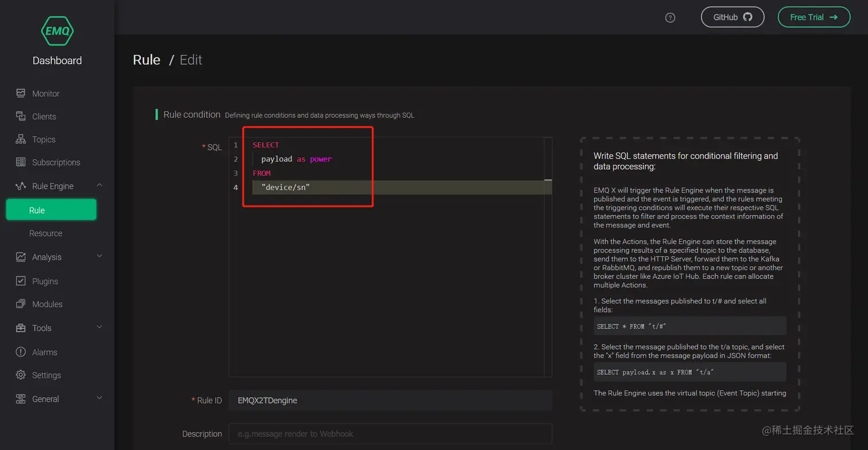
Task: Click the Alarms exclamation icon
Action: pyautogui.click(x=21, y=352)
